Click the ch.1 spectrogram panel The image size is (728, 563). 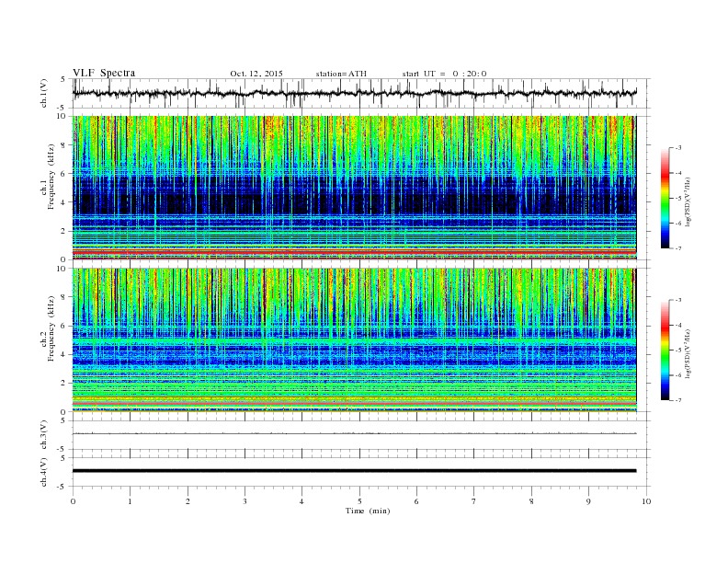pyautogui.click(x=355, y=188)
